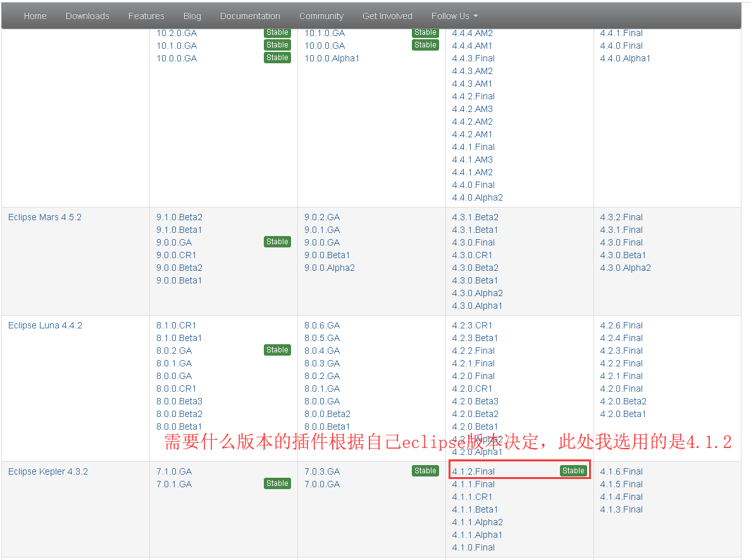
Task: Open the 8.0.3.GA version link
Action: point(322,364)
